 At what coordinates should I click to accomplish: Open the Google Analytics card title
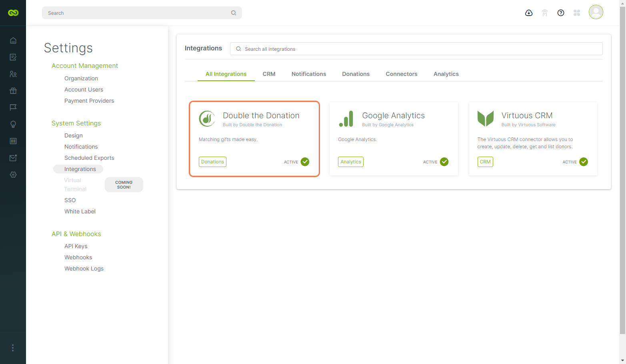tap(394, 115)
